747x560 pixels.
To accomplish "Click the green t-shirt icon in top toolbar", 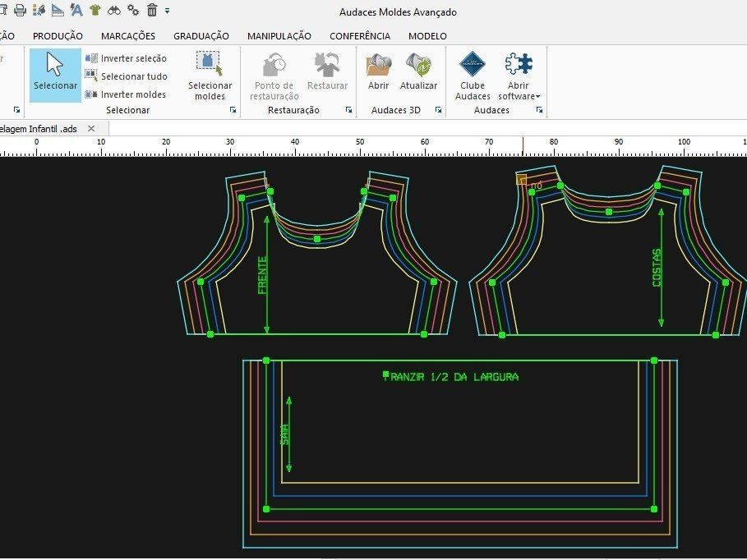I will click(x=95, y=11).
